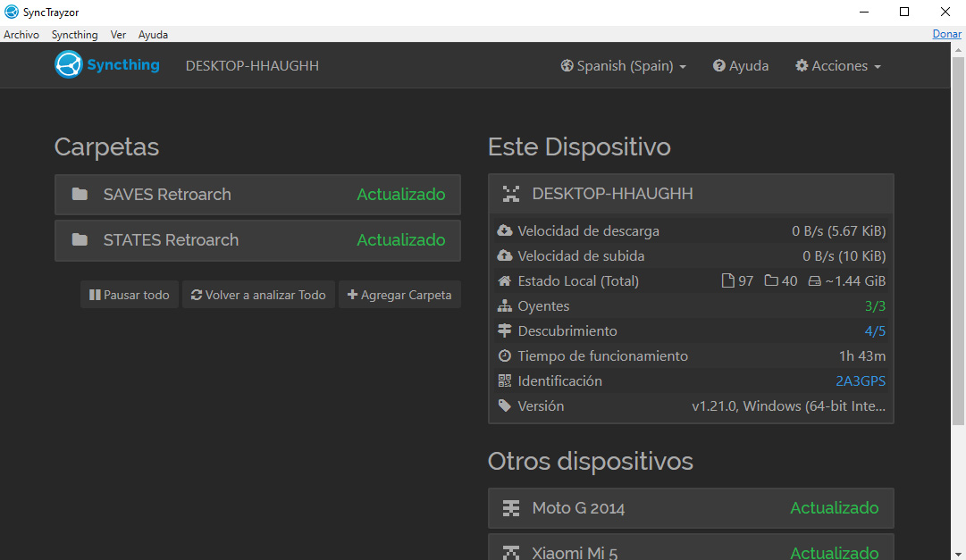This screenshot has width=966, height=560.
Task: Click the Oyentes network icon
Action: (x=505, y=305)
